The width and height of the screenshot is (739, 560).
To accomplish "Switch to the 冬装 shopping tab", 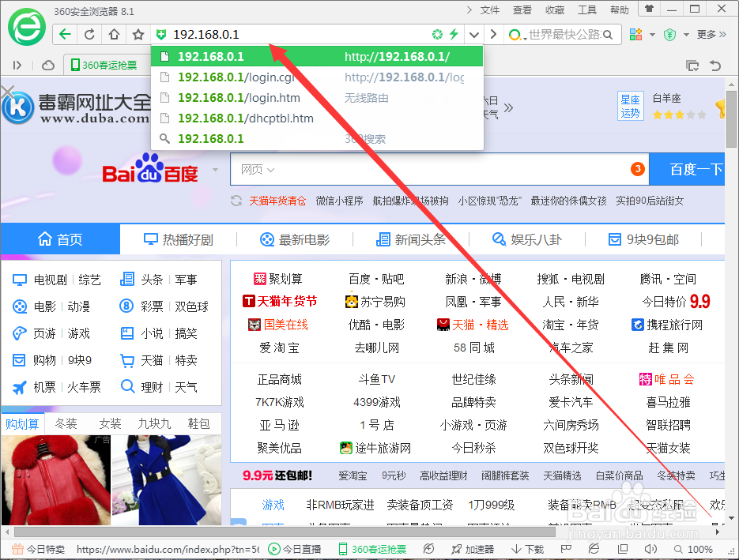I will pyautogui.click(x=66, y=424).
